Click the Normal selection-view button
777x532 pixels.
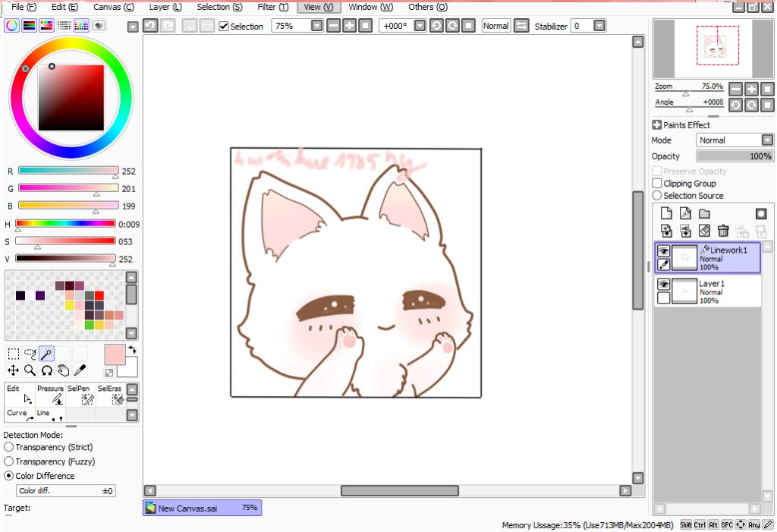(x=496, y=26)
